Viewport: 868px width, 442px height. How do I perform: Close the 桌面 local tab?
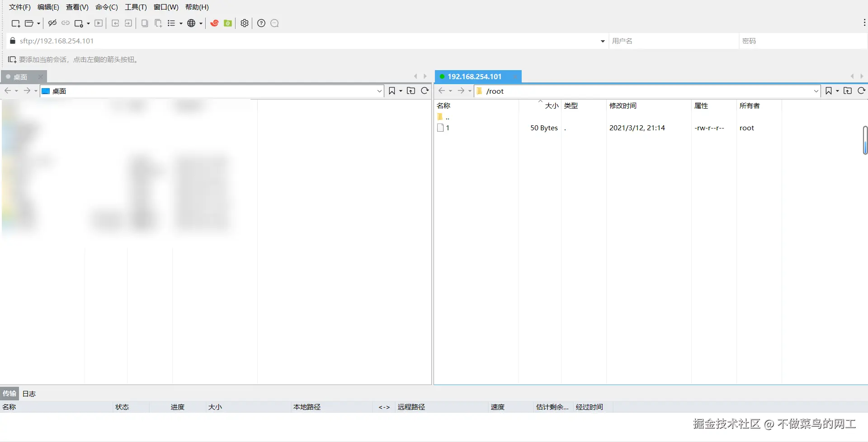click(41, 77)
